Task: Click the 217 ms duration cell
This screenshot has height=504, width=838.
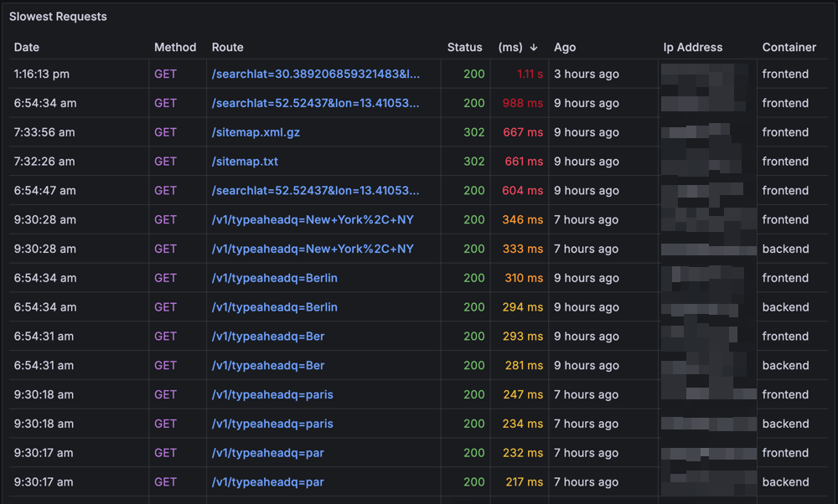Action: pos(524,482)
